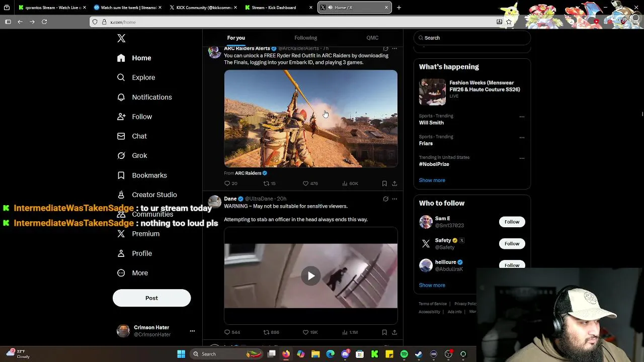Show more under What's happening
This screenshot has width=644, height=362.
tap(432, 180)
